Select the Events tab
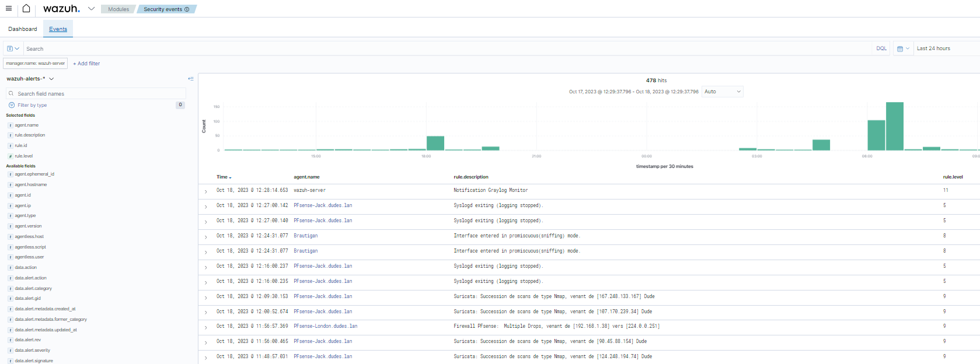Image resolution: width=980 pixels, height=364 pixels. click(x=58, y=29)
